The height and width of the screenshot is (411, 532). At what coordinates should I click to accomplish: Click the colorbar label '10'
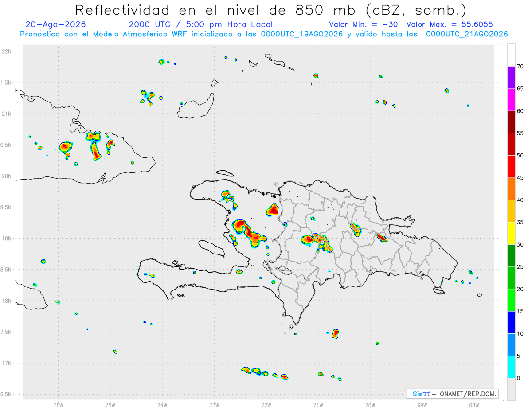pyautogui.click(x=520, y=333)
